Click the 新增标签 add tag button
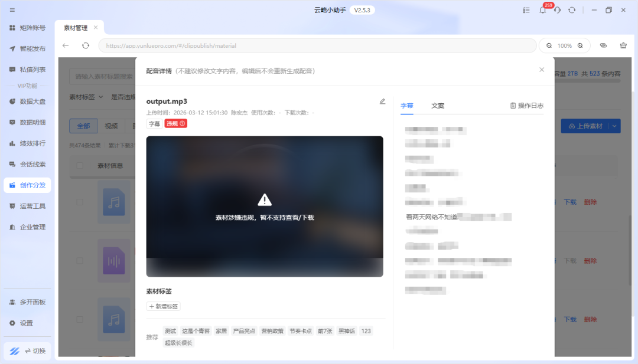 [163, 306]
